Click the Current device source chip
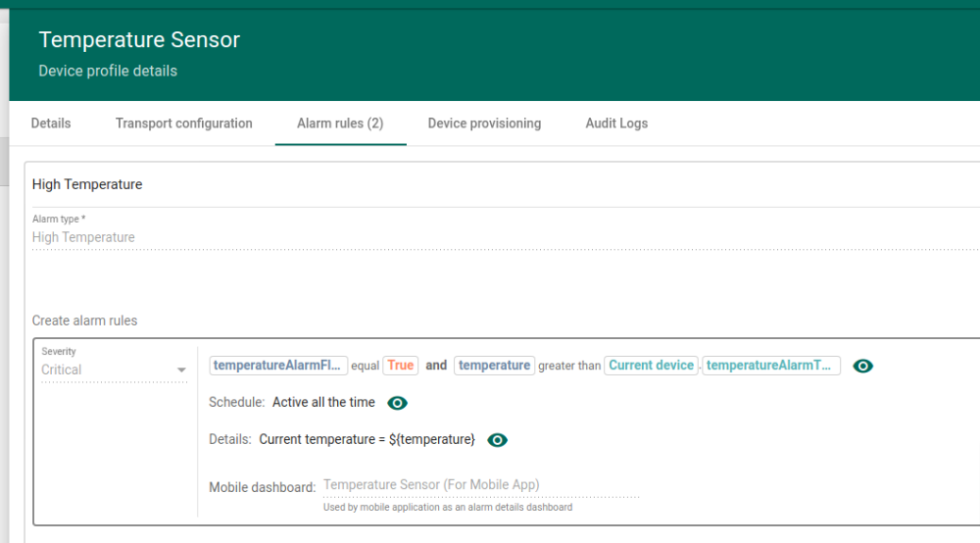 [651, 366]
